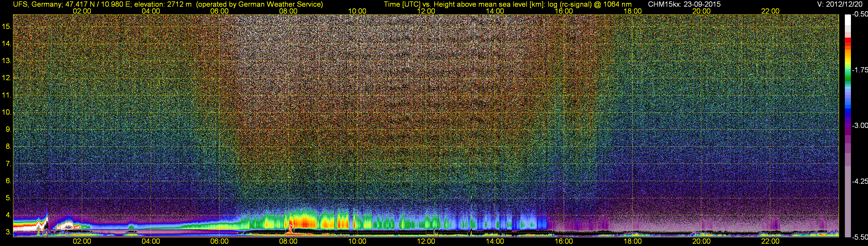Click the 15 km height axis label
This screenshot has height=246, width=868.
[6, 26]
